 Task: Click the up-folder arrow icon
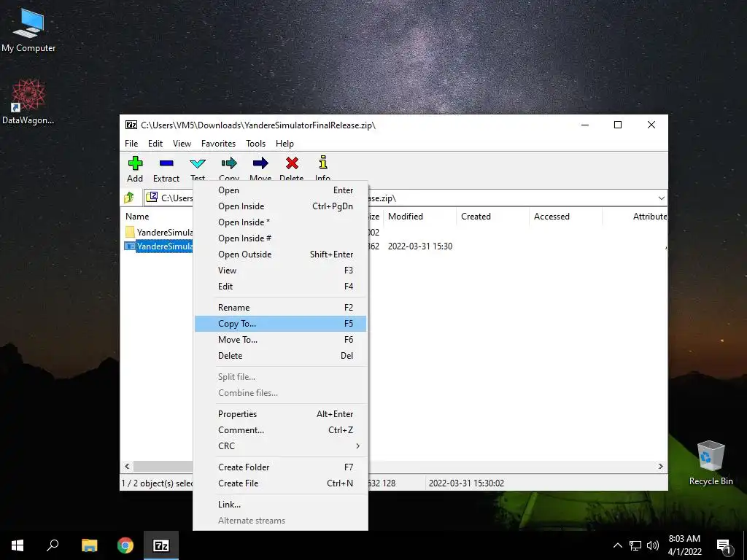(x=128, y=197)
